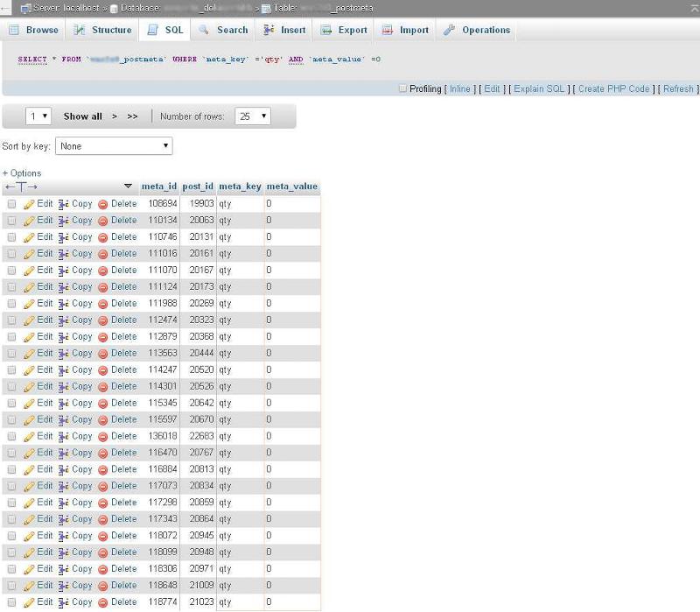Click the Show all button
700x612 pixels.
81,115
